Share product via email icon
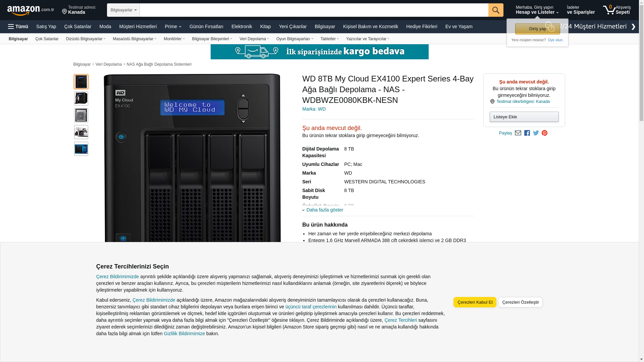This screenshot has width=644, height=362. pyautogui.click(x=518, y=133)
